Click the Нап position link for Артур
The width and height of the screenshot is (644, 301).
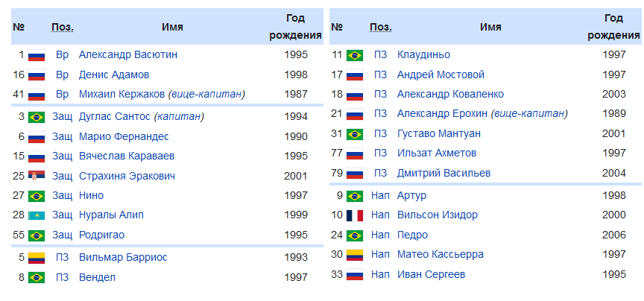380,195
